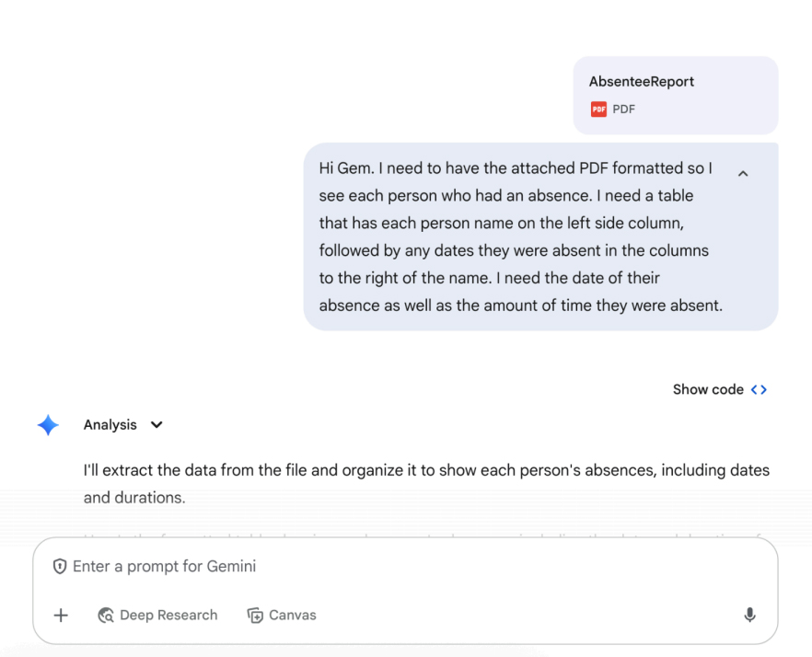Click the shield privacy icon in prompt box
This screenshot has width=812, height=657.
click(x=60, y=567)
